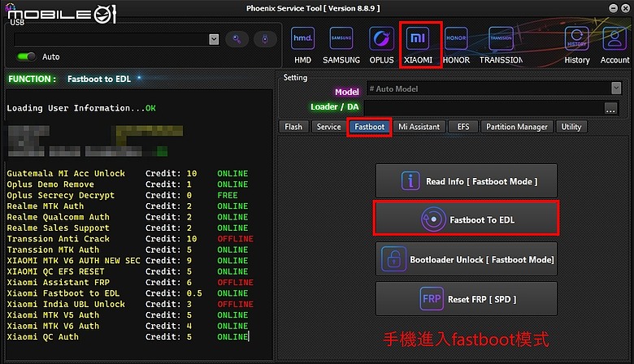Viewport: 634px width, 364px height.
Task: Select 'Oplus Secrecy Decrypt' log line
Action: pyautogui.click(x=123, y=195)
